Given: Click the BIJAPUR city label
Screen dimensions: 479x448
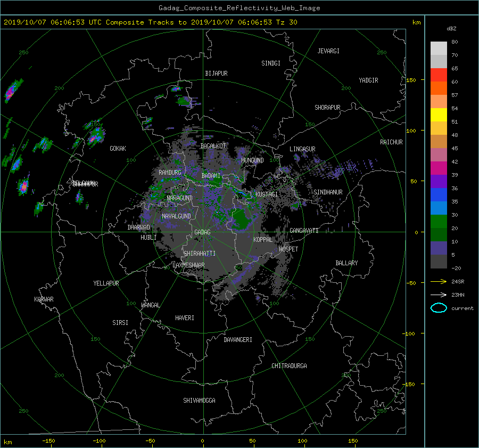Looking at the screenshot, I should (x=216, y=74).
